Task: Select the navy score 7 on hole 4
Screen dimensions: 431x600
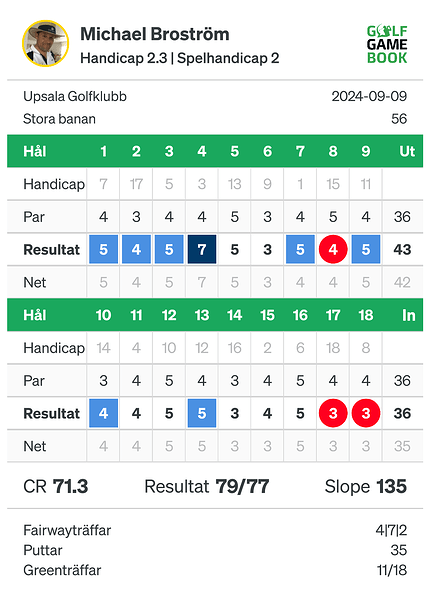Action: point(202,249)
